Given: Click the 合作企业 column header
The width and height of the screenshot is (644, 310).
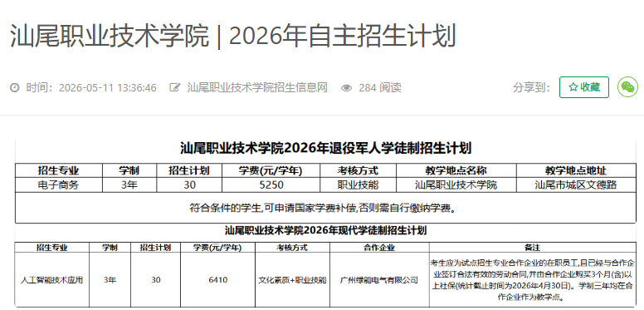Looking at the screenshot, I should [x=379, y=248].
